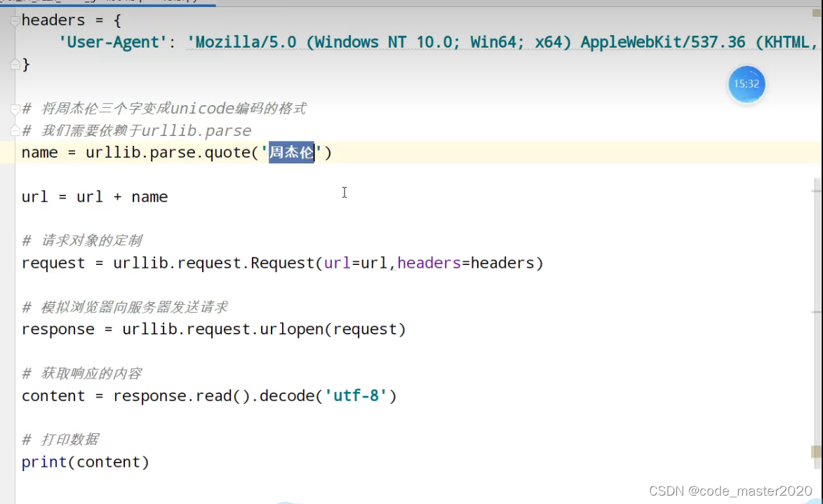This screenshot has width=823, height=504.
Task: Click 'urllib.parse.quote' function call
Action: (168, 153)
